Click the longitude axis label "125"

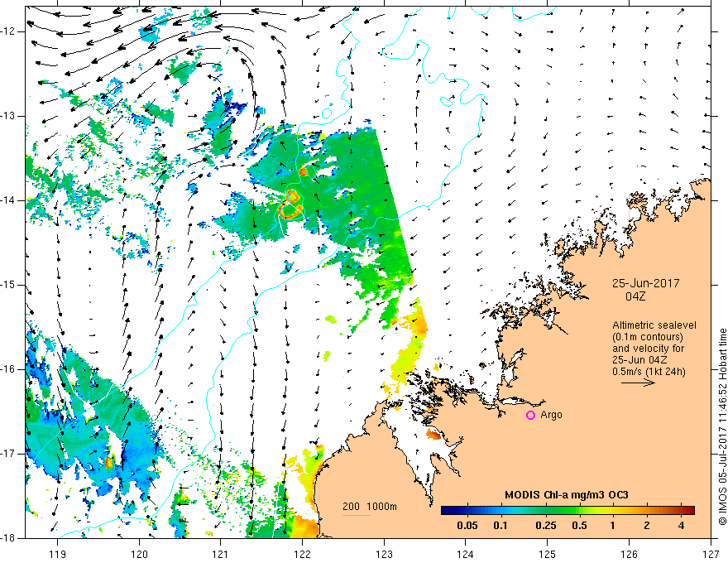point(548,554)
